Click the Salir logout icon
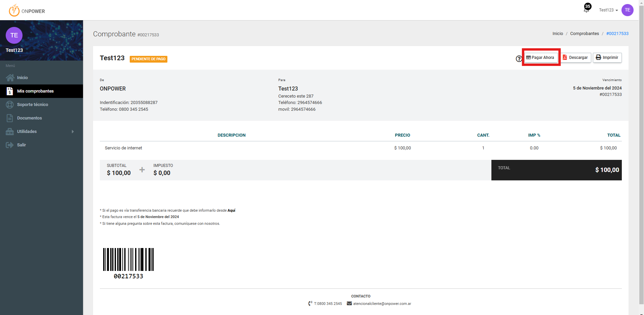Screen dimensions: 644x315 coord(10,145)
